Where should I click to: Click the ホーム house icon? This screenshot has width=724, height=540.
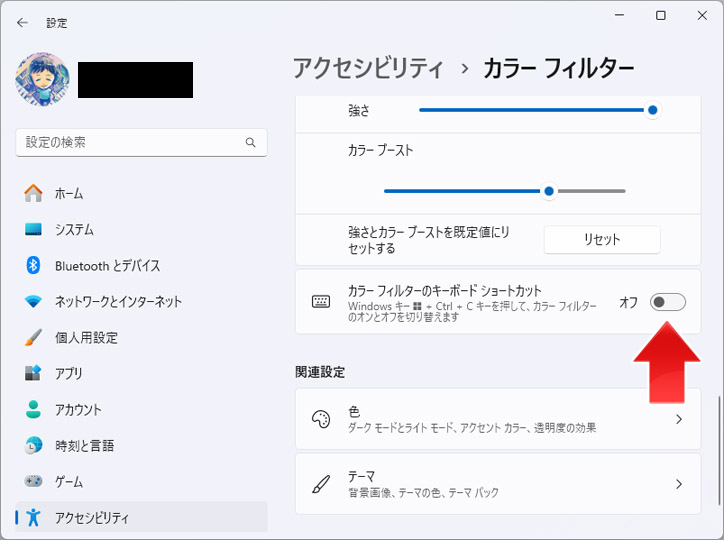tap(33, 193)
